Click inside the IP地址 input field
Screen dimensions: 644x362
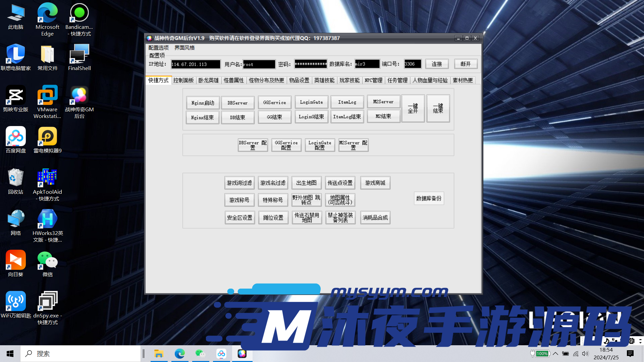(196, 64)
